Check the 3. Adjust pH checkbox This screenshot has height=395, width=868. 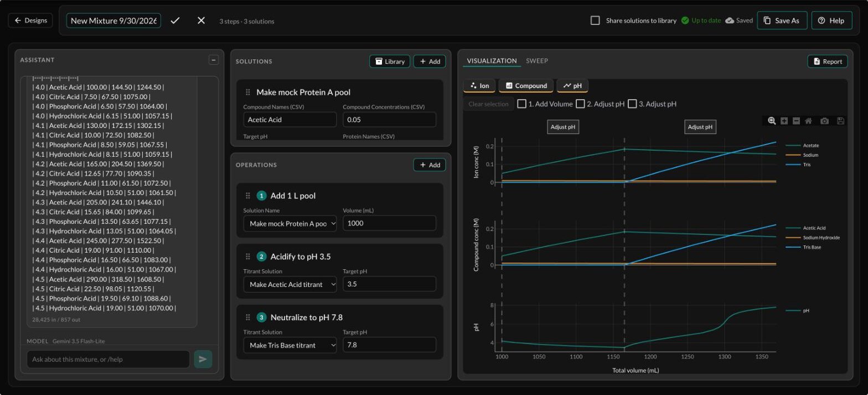click(x=632, y=104)
